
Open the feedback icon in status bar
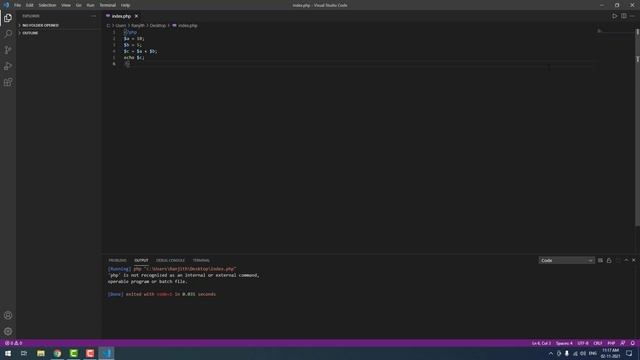pos(623,343)
